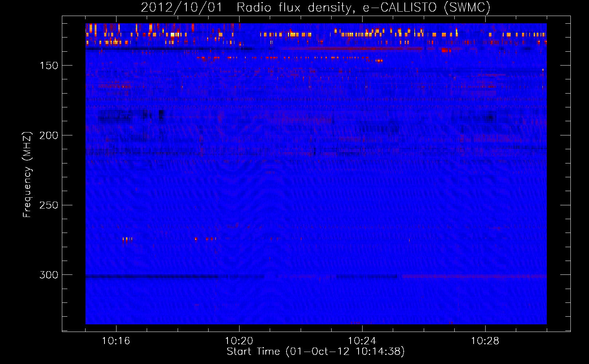Click the 200 frequency tick label
Viewport: 589px width, 364px height.
pos(49,135)
